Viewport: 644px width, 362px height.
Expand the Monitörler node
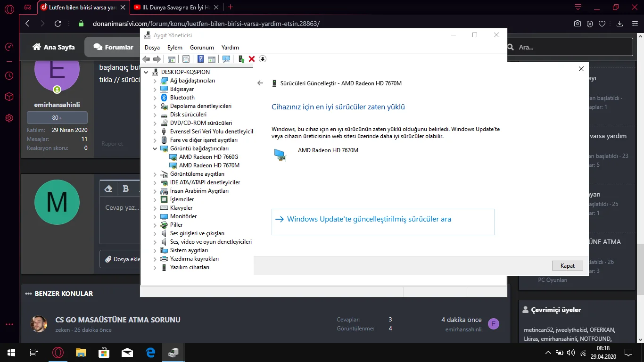pos(155,216)
